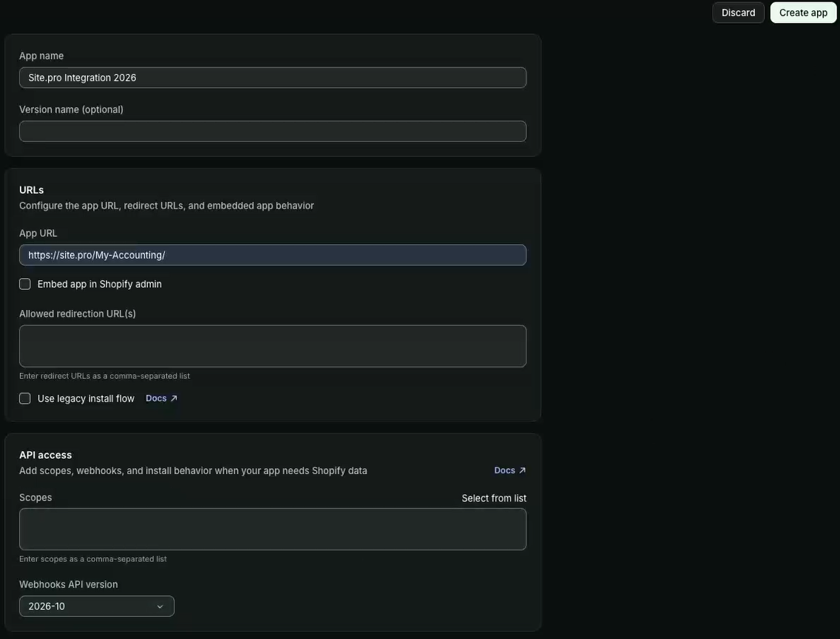Click the Scopes text area
Screen dimensions: 840x639
(273, 530)
